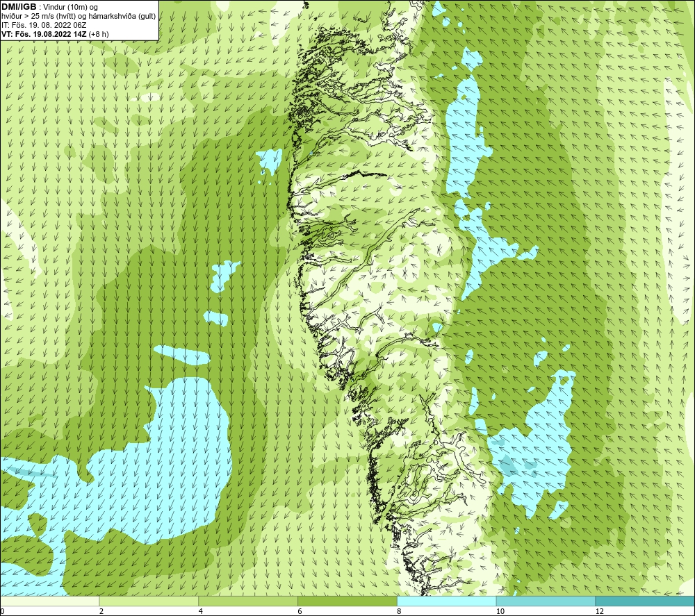Viewport: 695px width, 616px height.
Task: Click the '0' label on the color scale
Action: click(x=2, y=611)
